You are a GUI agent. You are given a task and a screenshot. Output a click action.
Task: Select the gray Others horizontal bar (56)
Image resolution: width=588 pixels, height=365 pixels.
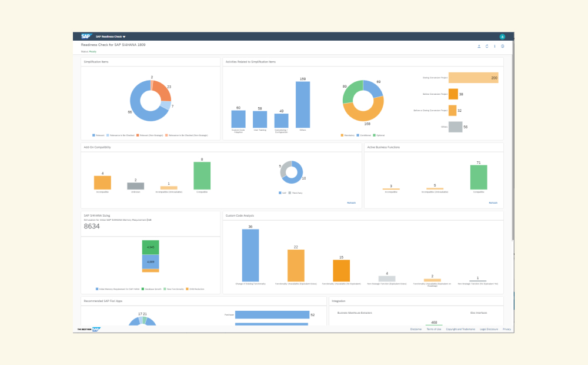[455, 127]
